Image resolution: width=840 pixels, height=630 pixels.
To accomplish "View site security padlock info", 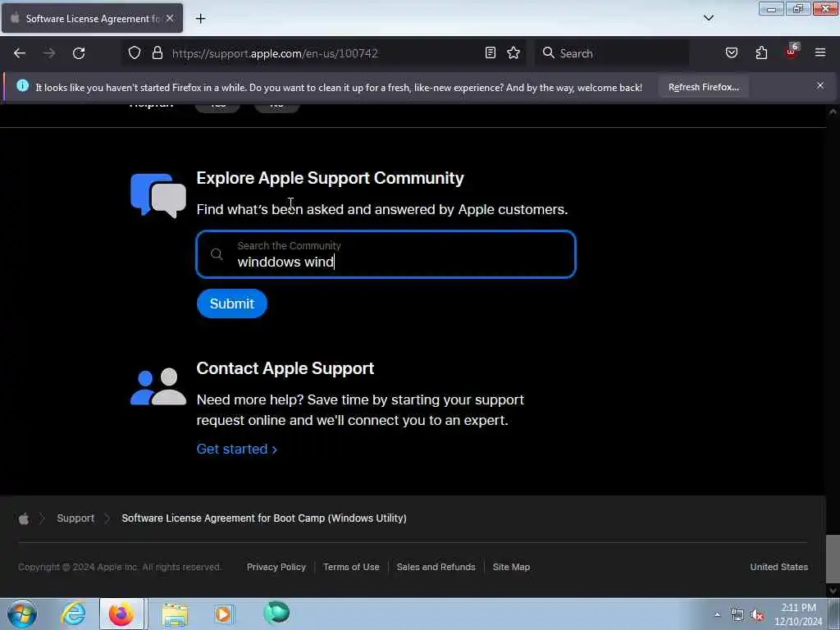I will click(157, 52).
